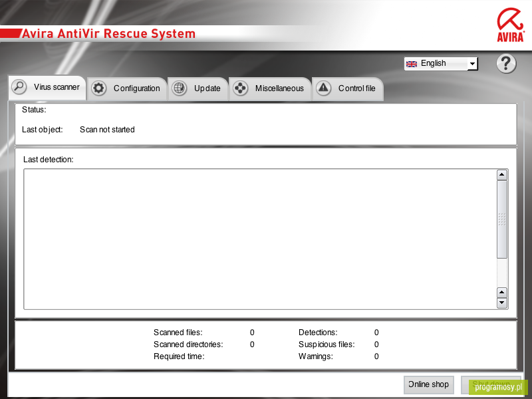Open the Update tab

(x=198, y=88)
